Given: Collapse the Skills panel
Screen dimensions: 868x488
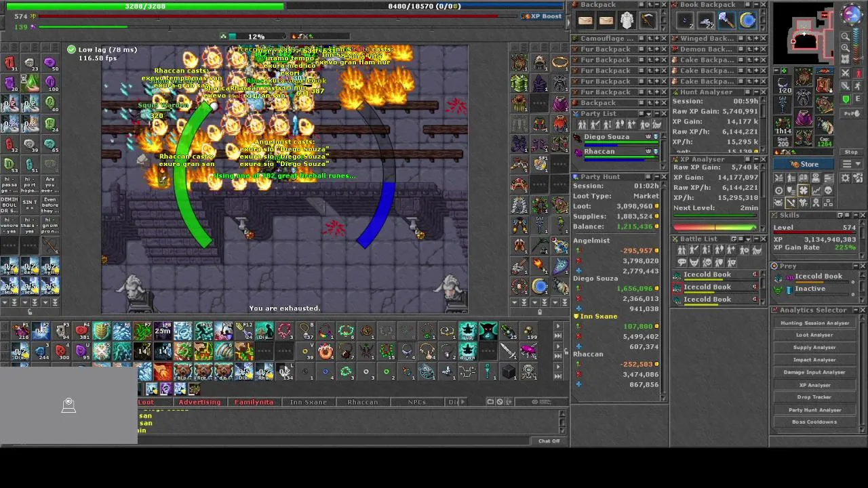Looking at the screenshot, I should (855, 216).
